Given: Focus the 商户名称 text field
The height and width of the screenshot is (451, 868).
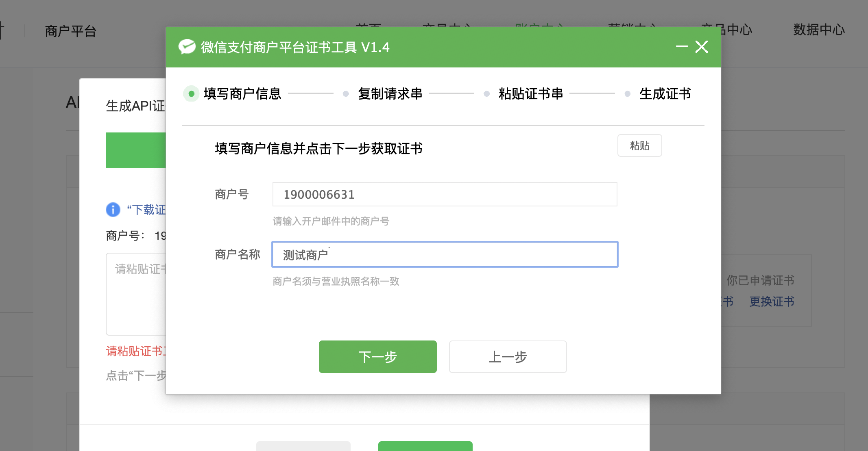Looking at the screenshot, I should [445, 255].
